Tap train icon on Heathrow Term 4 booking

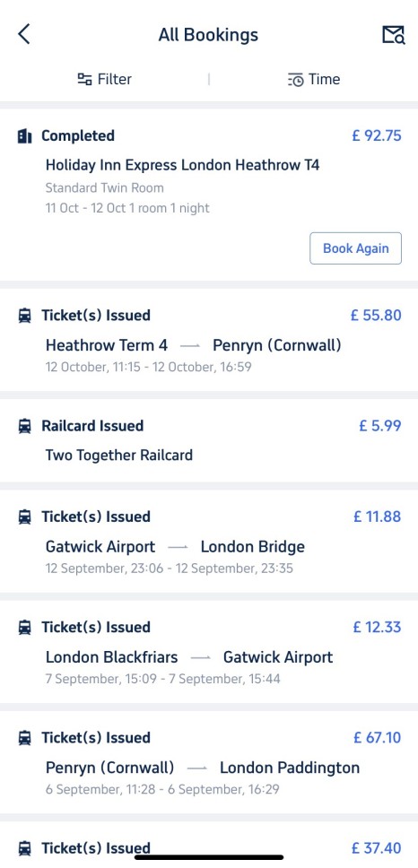coord(24,316)
